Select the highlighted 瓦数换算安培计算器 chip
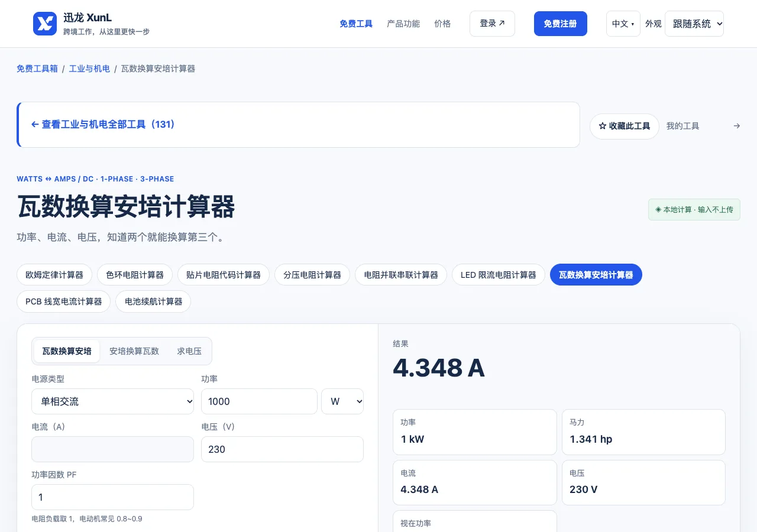The height and width of the screenshot is (532, 757). [596, 275]
